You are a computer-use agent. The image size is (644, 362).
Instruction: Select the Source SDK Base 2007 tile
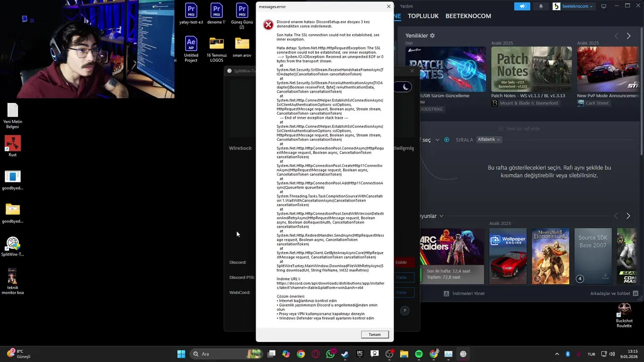593,256
